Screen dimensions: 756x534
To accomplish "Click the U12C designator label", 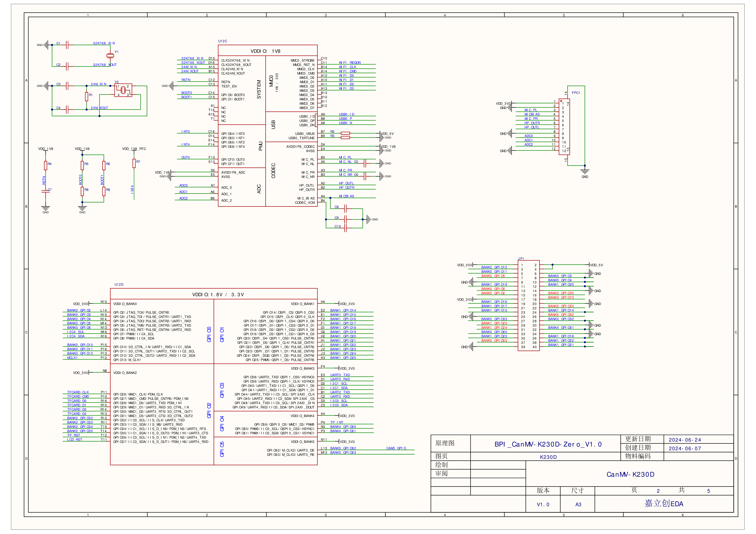I will 223,41.
